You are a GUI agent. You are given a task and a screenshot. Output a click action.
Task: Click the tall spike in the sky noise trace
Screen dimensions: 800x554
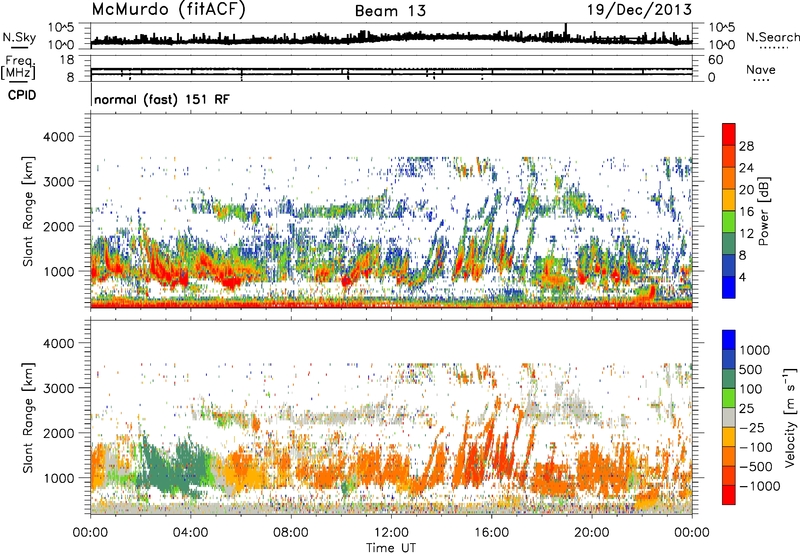click(x=565, y=30)
